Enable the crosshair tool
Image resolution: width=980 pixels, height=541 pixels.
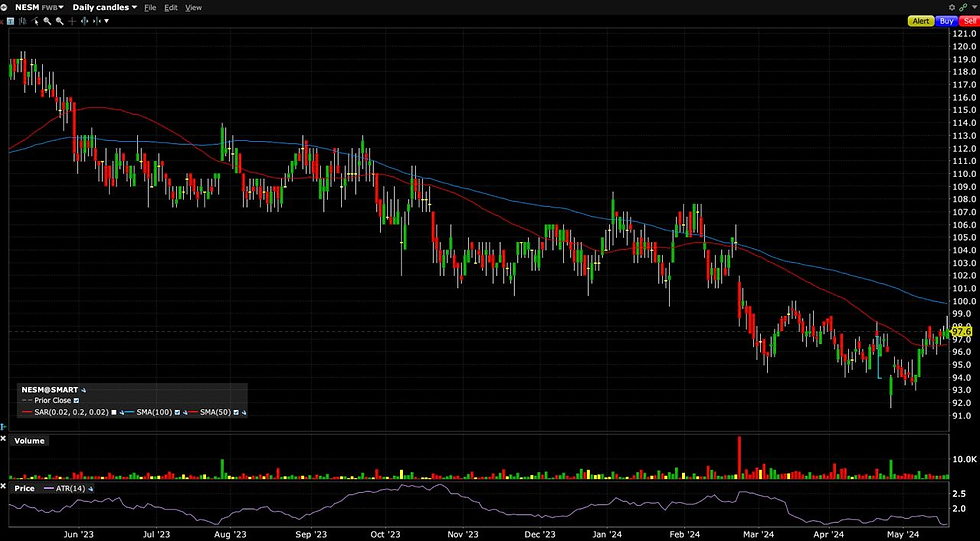pyautogui.click(x=72, y=21)
